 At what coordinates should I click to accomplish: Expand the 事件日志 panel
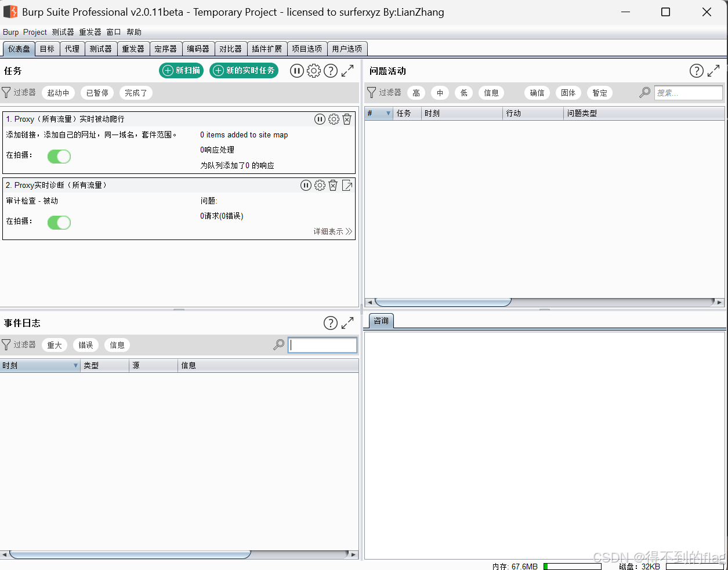347,323
